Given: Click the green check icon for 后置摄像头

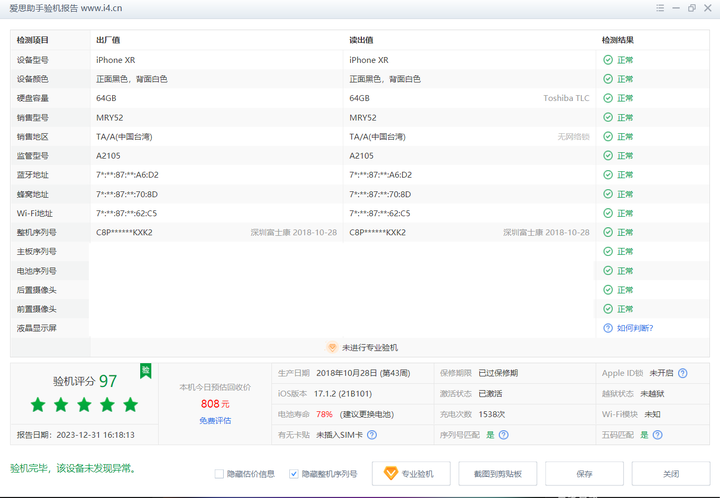Looking at the screenshot, I should 608,290.
